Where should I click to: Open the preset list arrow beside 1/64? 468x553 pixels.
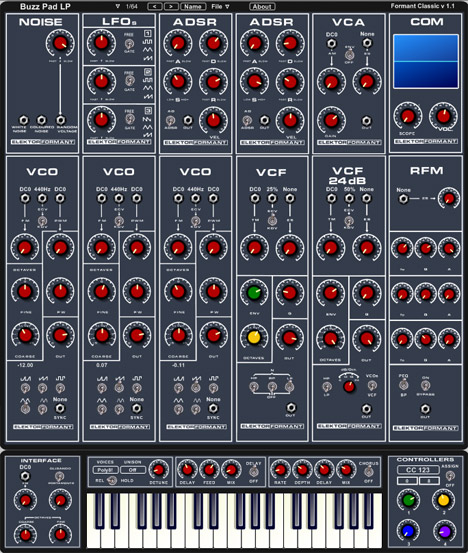pyautogui.click(x=118, y=6)
